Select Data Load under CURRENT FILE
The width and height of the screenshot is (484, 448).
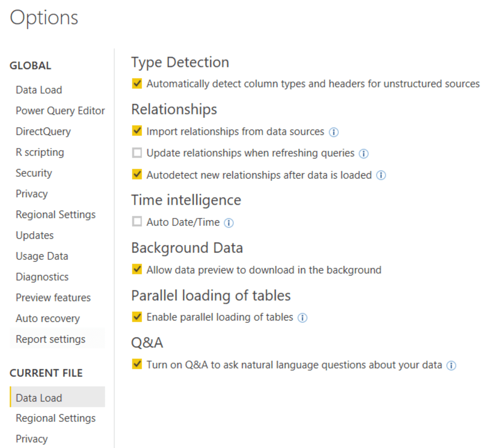(x=39, y=397)
